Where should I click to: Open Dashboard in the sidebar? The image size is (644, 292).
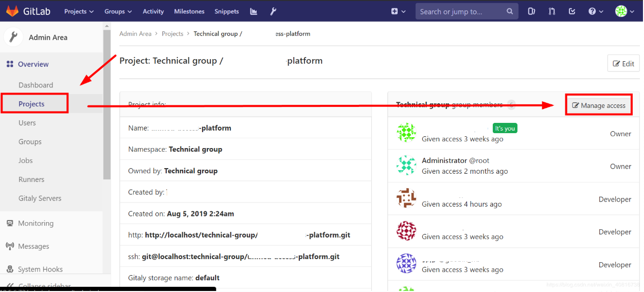(35, 85)
